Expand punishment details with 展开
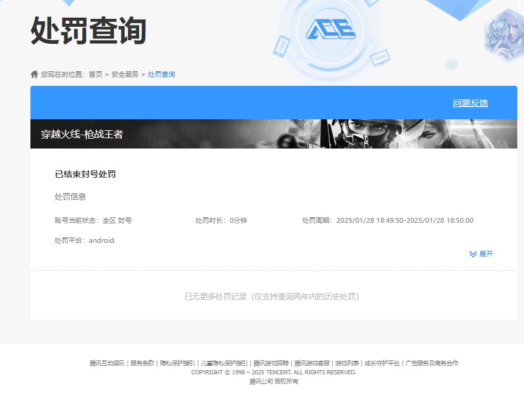 (486, 254)
